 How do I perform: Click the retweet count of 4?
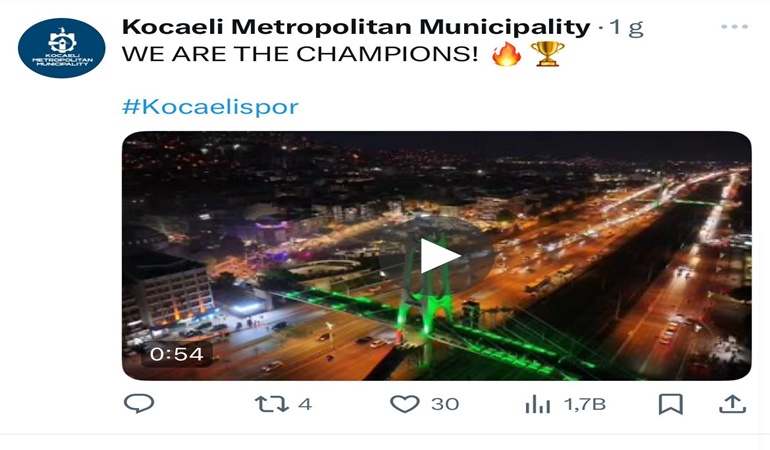305,404
